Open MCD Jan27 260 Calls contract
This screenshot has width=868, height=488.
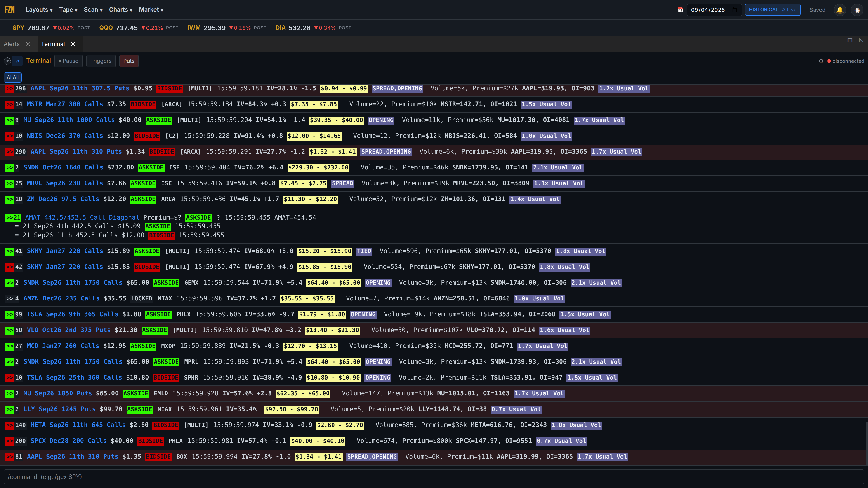tap(63, 346)
